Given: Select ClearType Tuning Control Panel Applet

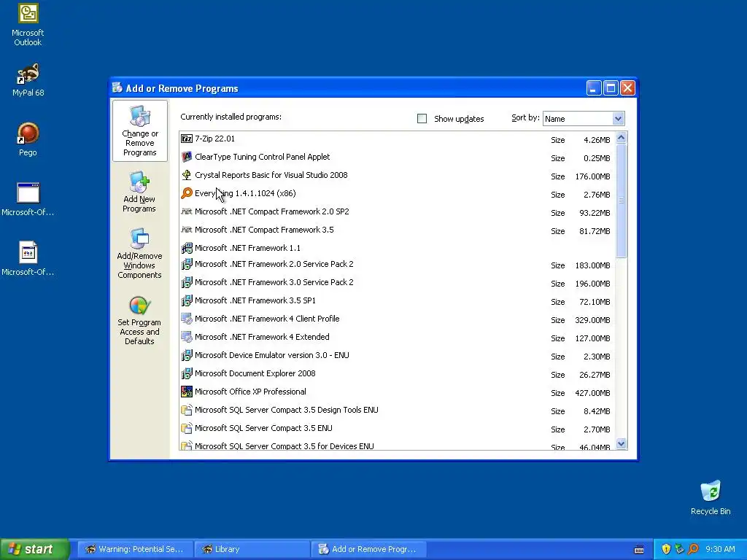Looking at the screenshot, I should pos(397,157).
